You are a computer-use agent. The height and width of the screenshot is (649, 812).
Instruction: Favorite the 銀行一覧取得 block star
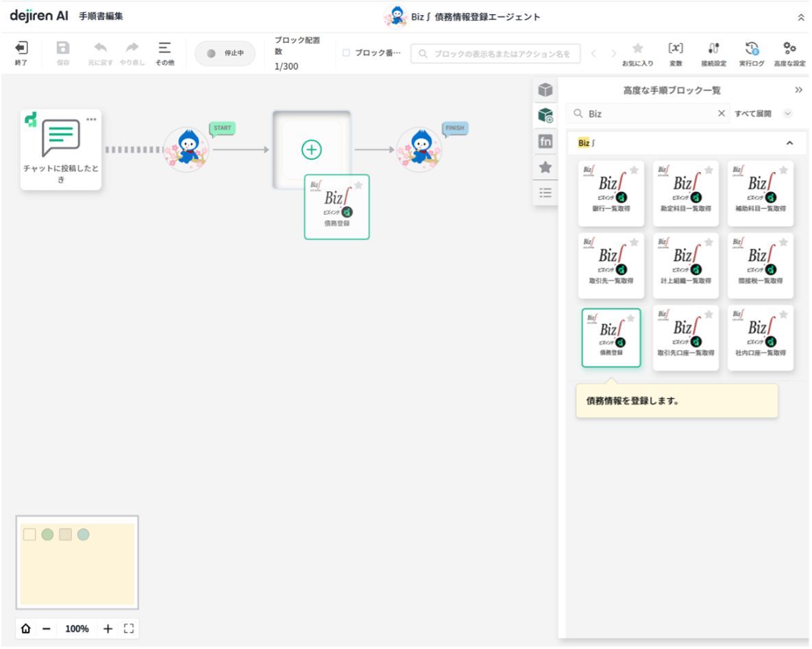635,170
